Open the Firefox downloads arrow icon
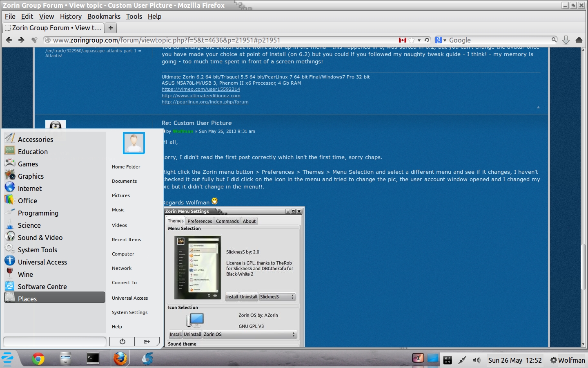588x368 pixels. [x=566, y=40]
